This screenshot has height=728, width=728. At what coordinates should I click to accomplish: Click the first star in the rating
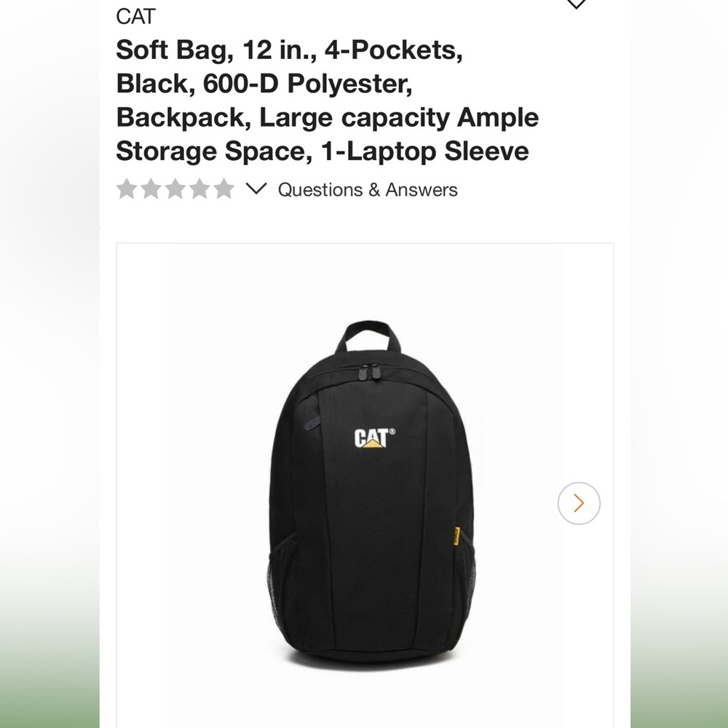coord(127,189)
